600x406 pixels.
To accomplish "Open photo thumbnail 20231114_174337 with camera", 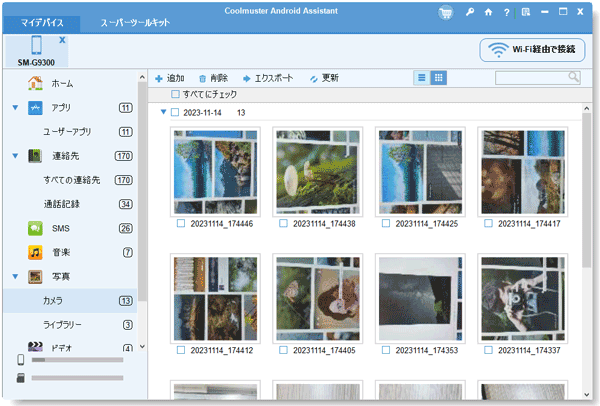I will [523, 298].
